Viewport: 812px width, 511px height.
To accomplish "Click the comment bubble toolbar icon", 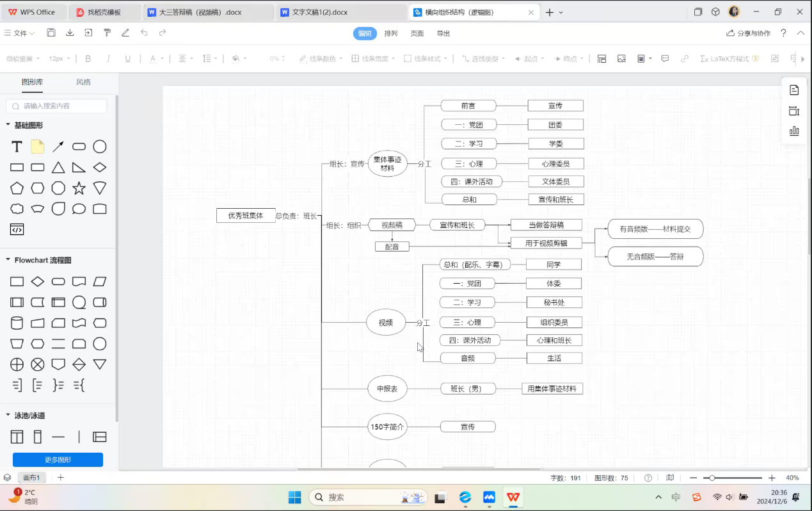I will (x=665, y=58).
